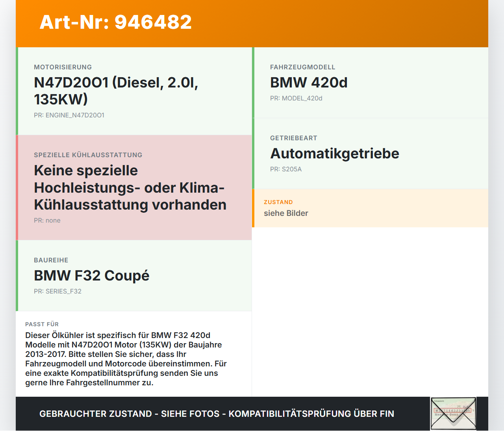Select PR: SERIES_F32 code text
This screenshot has width=504, height=431.
click(57, 292)
